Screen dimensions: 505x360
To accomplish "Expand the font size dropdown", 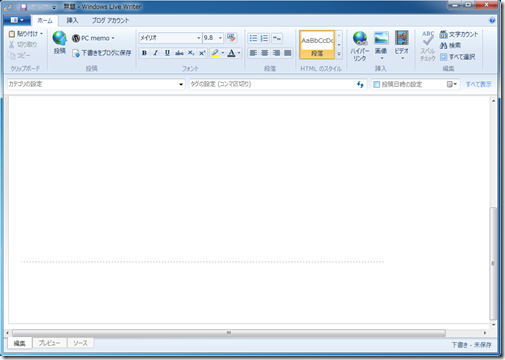I will [x=220, y=38].
